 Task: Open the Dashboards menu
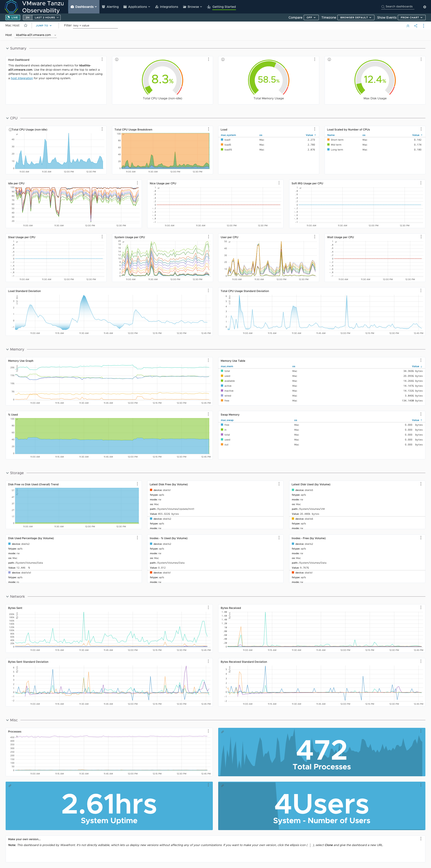click(84, 7)
